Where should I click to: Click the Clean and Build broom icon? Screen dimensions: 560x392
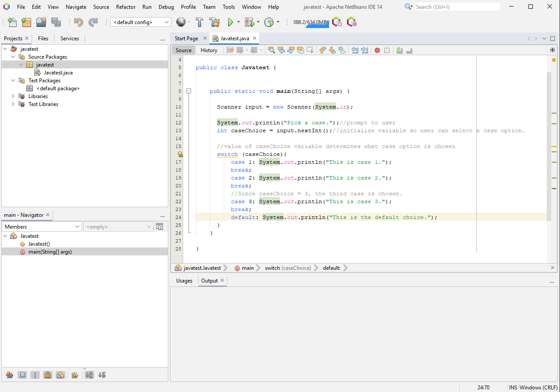point(215,22)
